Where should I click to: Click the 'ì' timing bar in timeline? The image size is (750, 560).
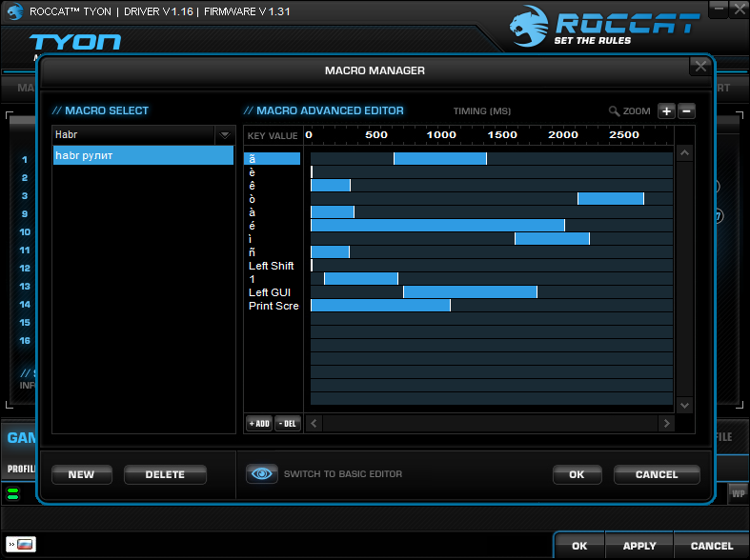pyautogui.click(x=552, y=239)
